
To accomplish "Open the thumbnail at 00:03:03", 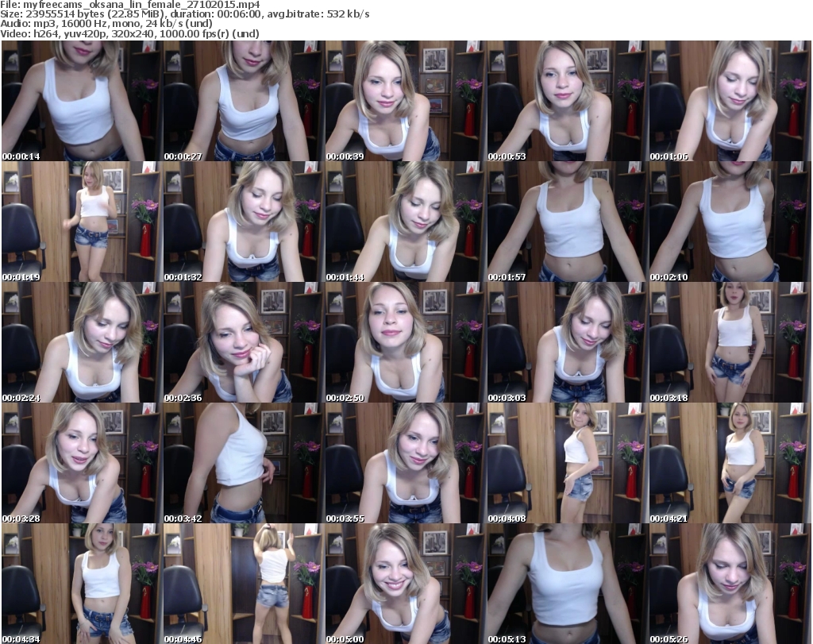I will 568,343.
